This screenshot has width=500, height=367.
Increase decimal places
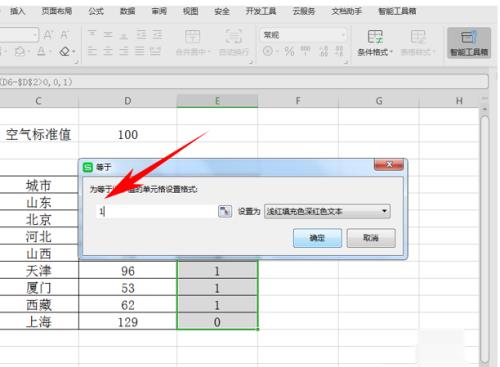323,51
